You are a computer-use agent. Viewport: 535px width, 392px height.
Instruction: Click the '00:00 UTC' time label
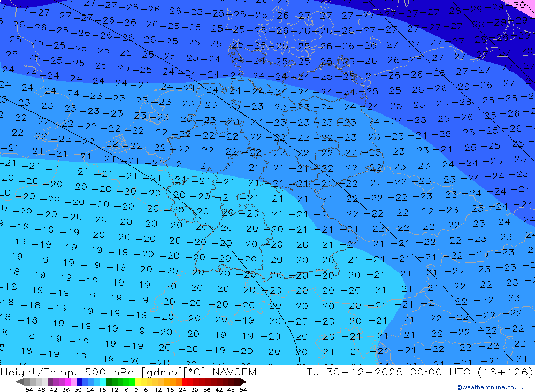(x=440, y=372)
